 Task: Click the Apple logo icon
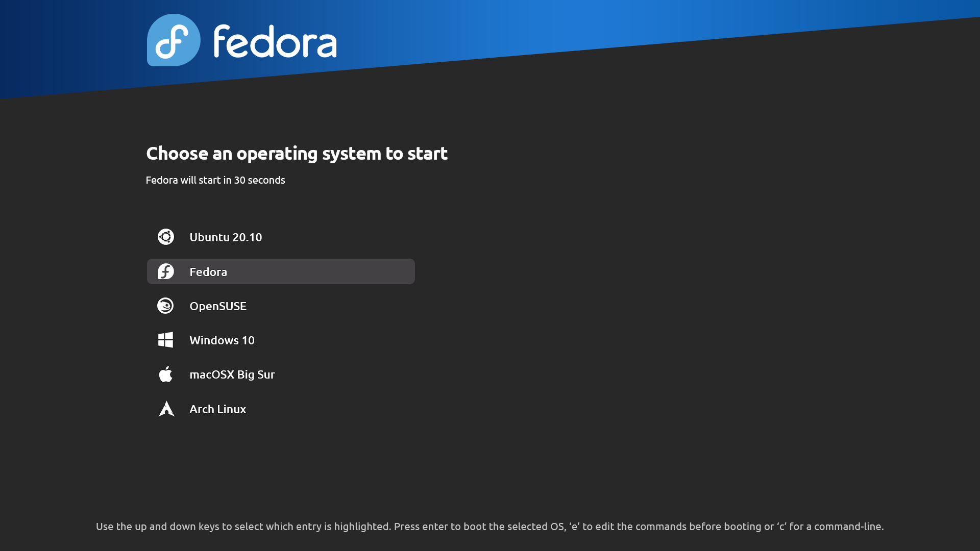point(165,374)
